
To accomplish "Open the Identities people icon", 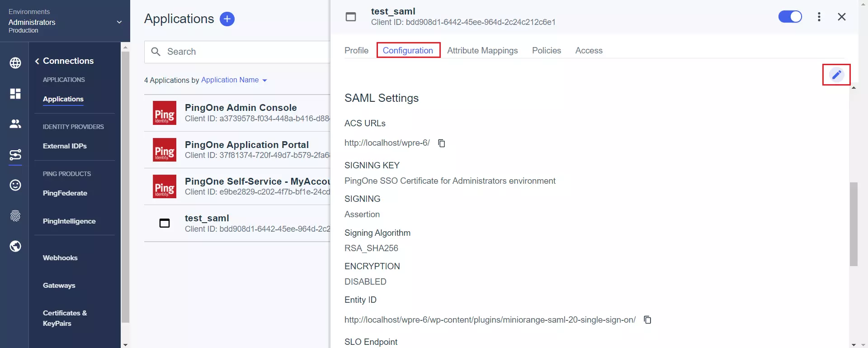I will [15, 124].
